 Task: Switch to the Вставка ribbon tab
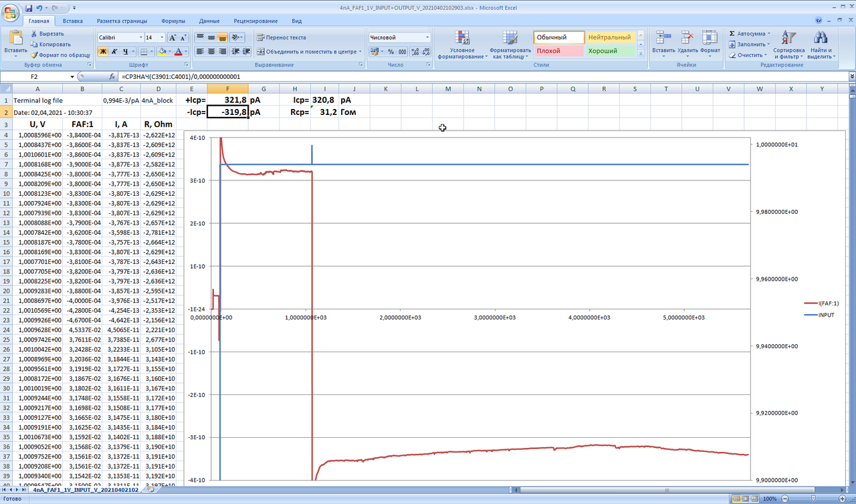[x=72, y=21]
